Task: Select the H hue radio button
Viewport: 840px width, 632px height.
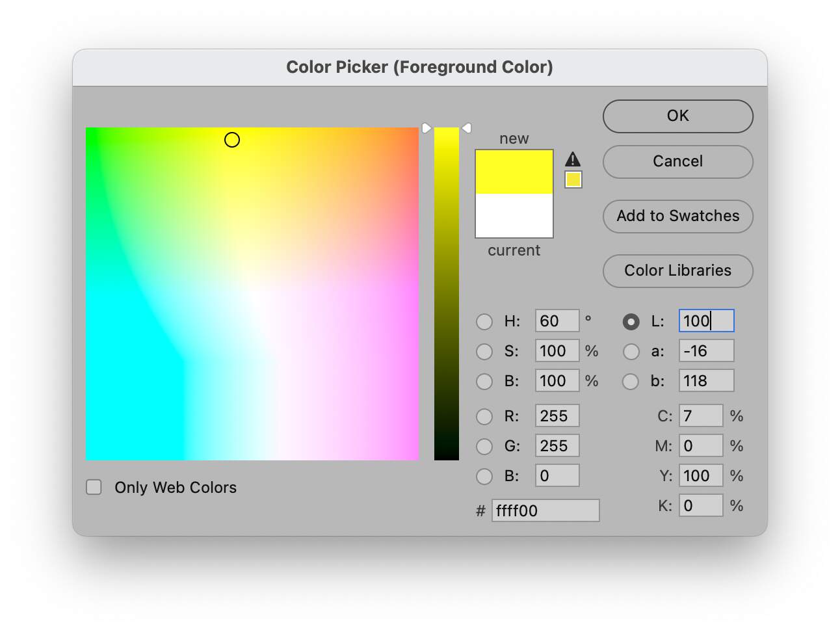Action: [484, 321]
